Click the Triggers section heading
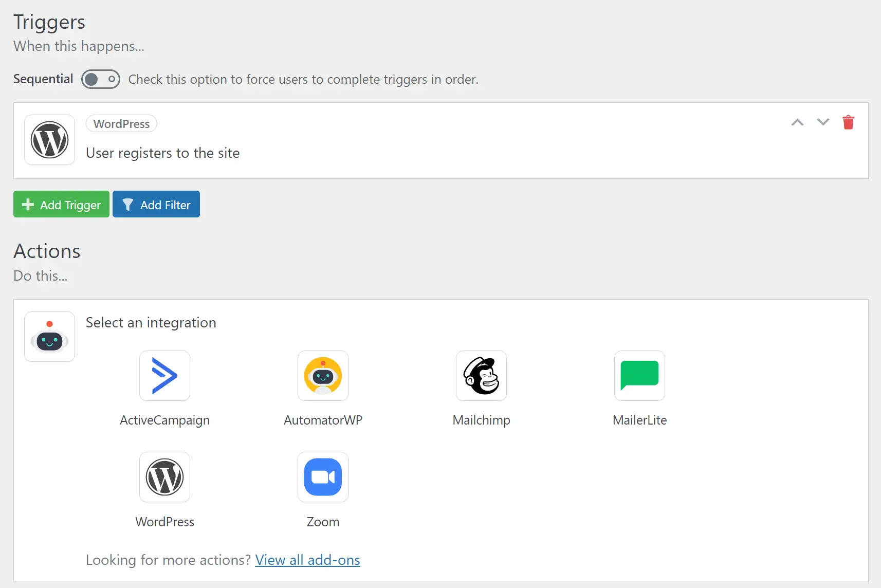The width and height of the screenshot is (881, 588). click(x=49, y=22)
